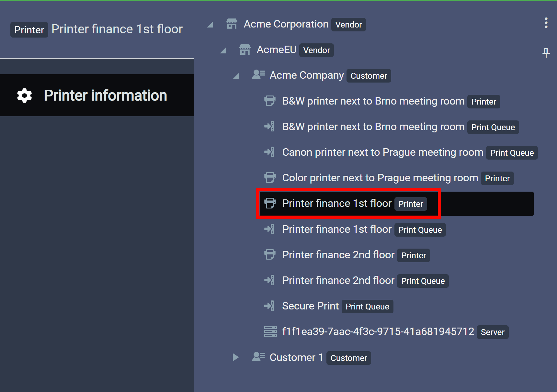The height and width of the screenshot is (392, 557).
Task: Select Printer finance 2nd floor Printer entry
Action: 338,255
